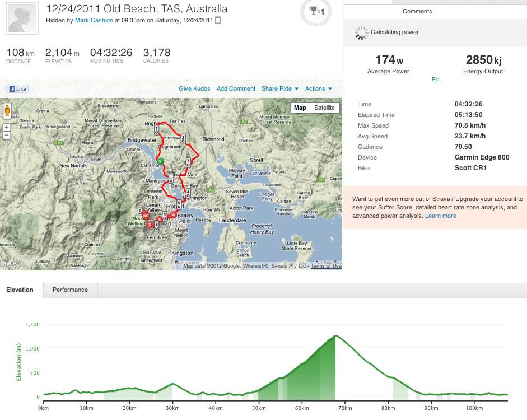Click Give Kudos link
The width and height of the screenshot is (527, 420).
click(195, 88)
